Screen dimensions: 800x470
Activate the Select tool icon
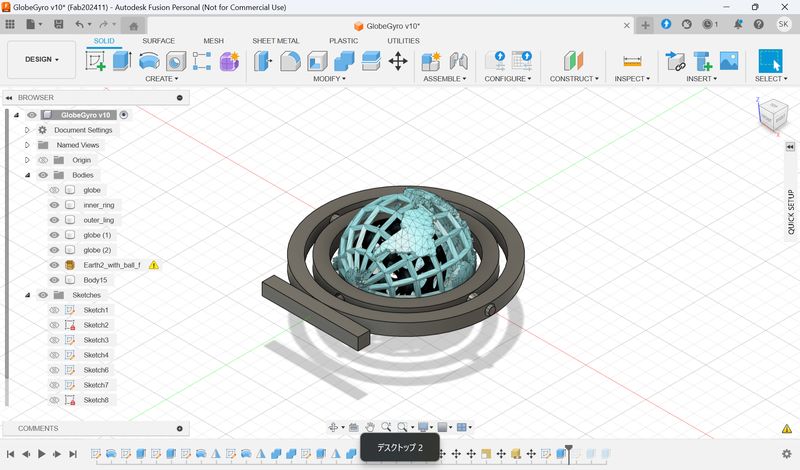point(770,61)
